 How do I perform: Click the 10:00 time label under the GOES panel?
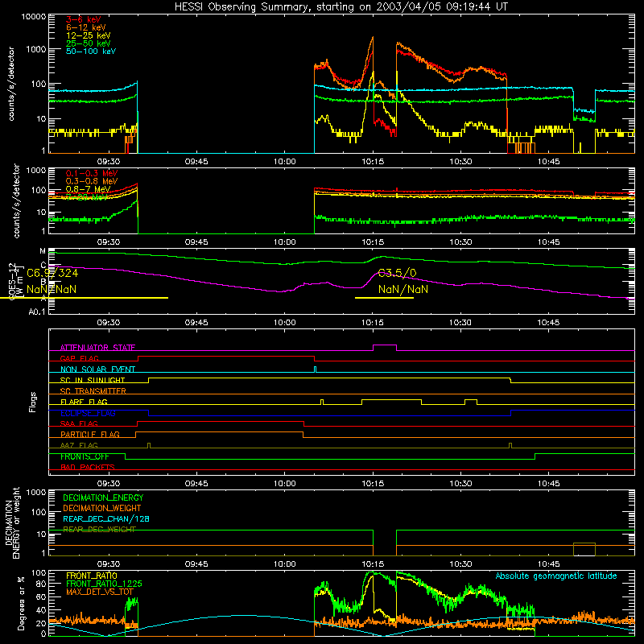[x=285, y=323]
